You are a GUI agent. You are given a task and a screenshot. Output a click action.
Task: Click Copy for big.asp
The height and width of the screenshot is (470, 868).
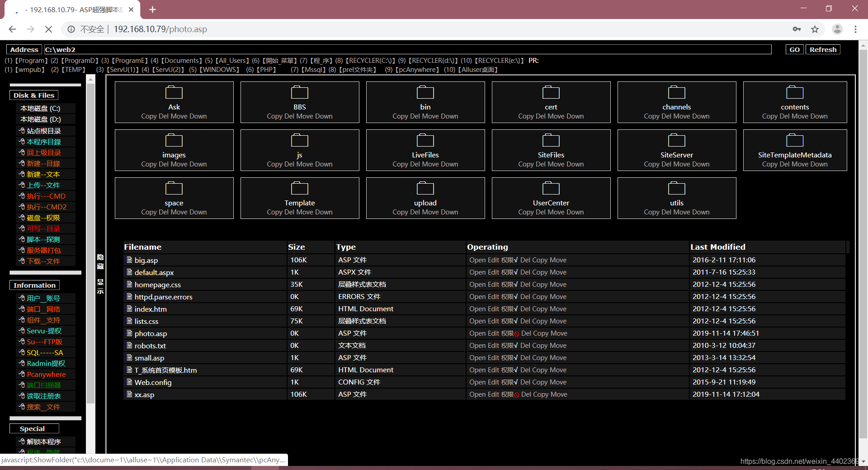tap(540, 260)
